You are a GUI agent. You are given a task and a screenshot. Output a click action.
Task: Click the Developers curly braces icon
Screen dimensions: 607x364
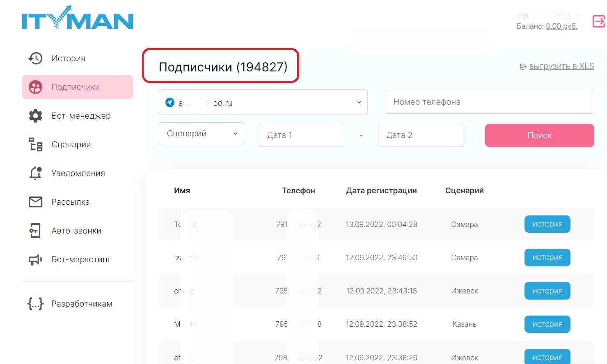[x=35, y=304]
